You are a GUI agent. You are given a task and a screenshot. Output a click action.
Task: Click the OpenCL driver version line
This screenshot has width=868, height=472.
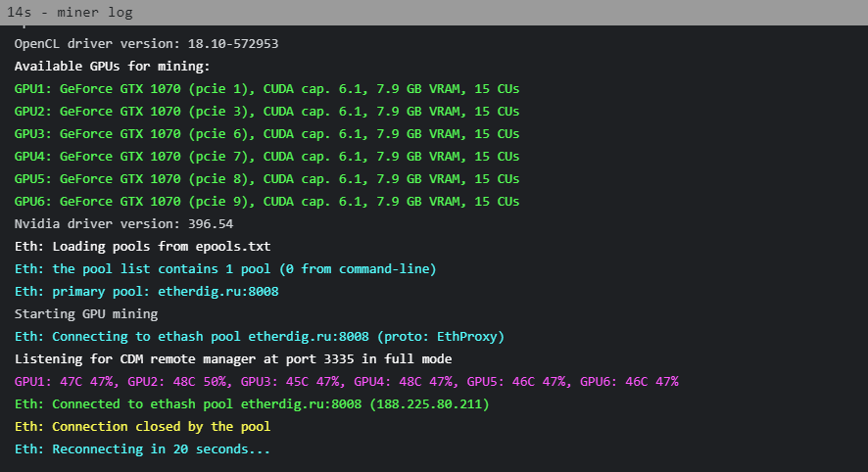146,44
